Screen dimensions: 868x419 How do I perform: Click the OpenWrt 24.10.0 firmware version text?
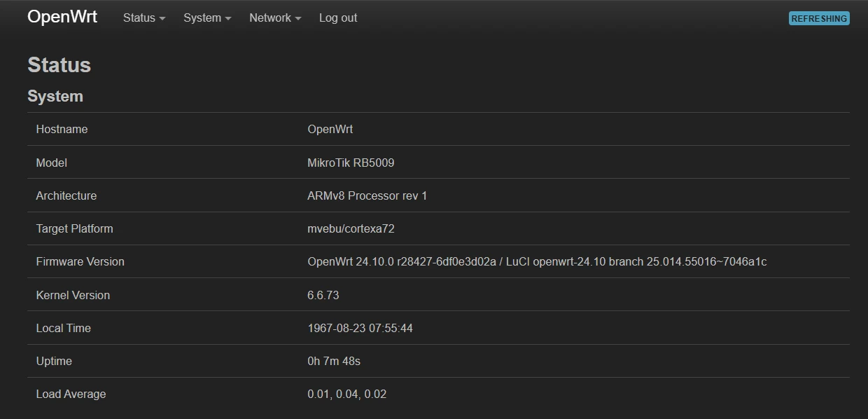coord(537,261)
